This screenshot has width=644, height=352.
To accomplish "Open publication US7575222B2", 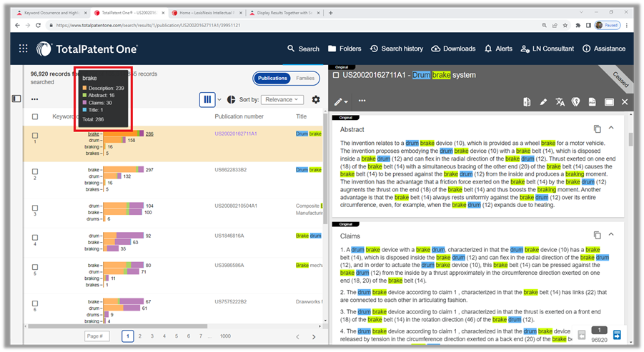I will tap(230, 301).
